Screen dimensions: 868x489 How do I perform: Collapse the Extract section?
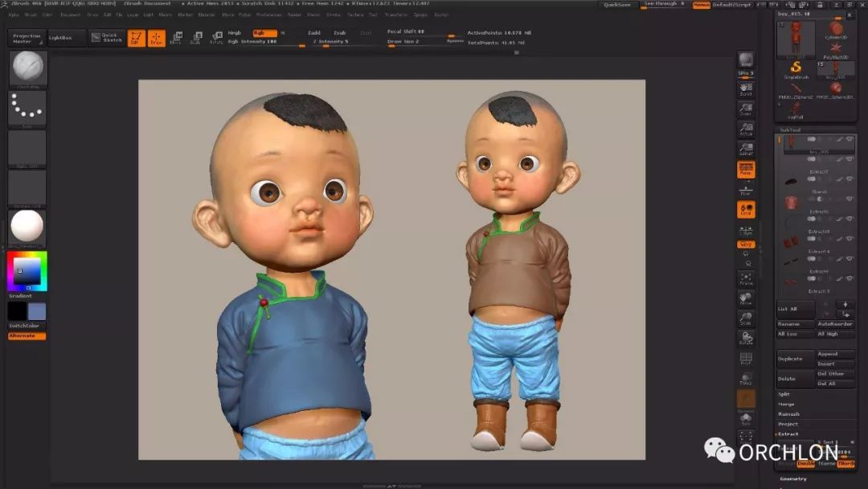click(788, 434)
